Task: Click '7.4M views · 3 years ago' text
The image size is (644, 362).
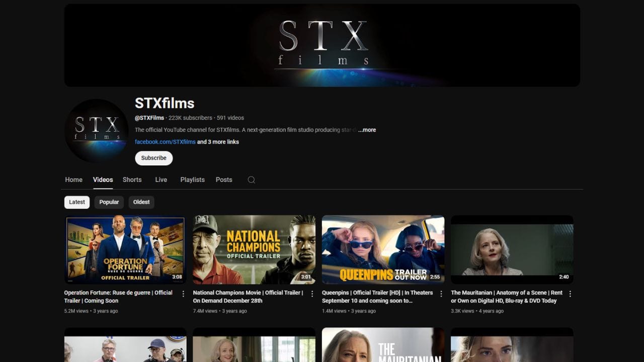Action: point(220,311)
